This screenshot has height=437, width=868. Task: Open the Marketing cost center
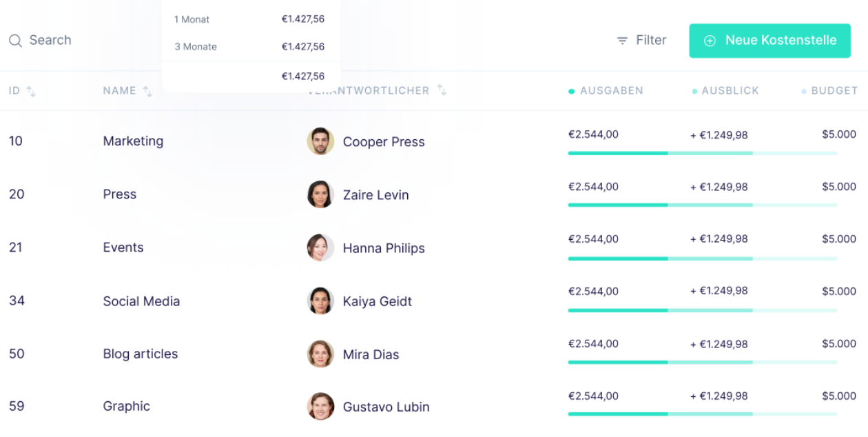(x=133, y=141)
